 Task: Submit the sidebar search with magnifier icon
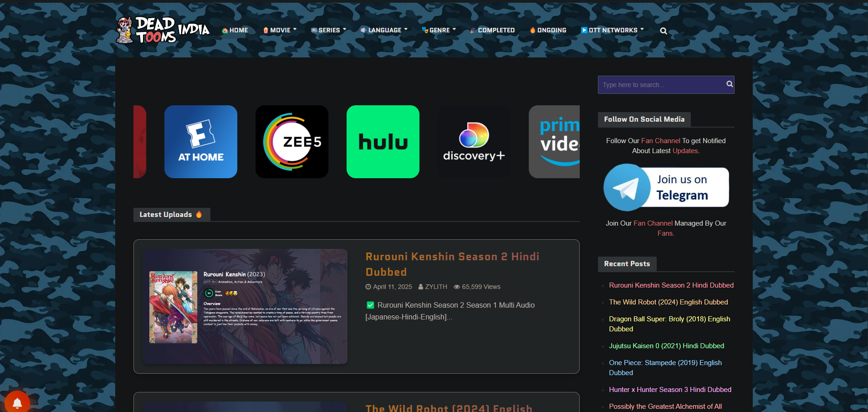pyautogui.click(x=730, y=84)
